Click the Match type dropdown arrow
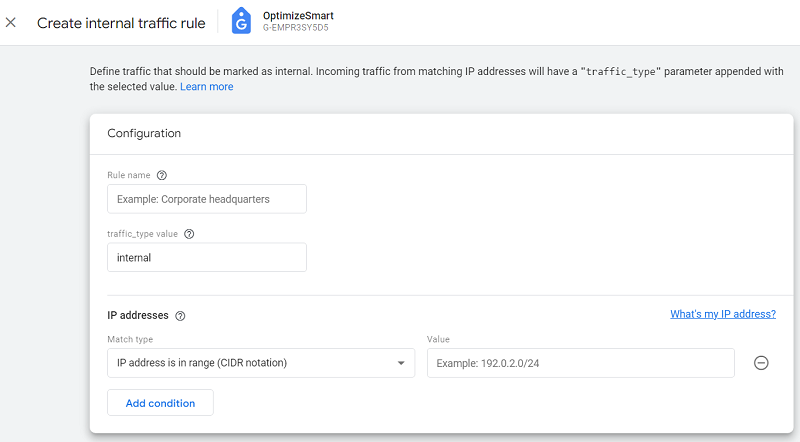800x442 pixels. click(401, 363)
